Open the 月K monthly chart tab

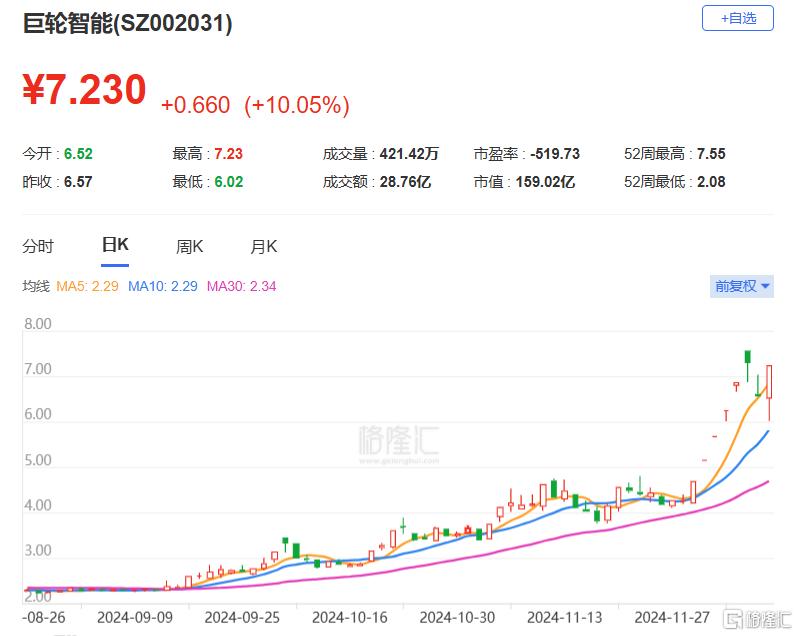[264, 247]
